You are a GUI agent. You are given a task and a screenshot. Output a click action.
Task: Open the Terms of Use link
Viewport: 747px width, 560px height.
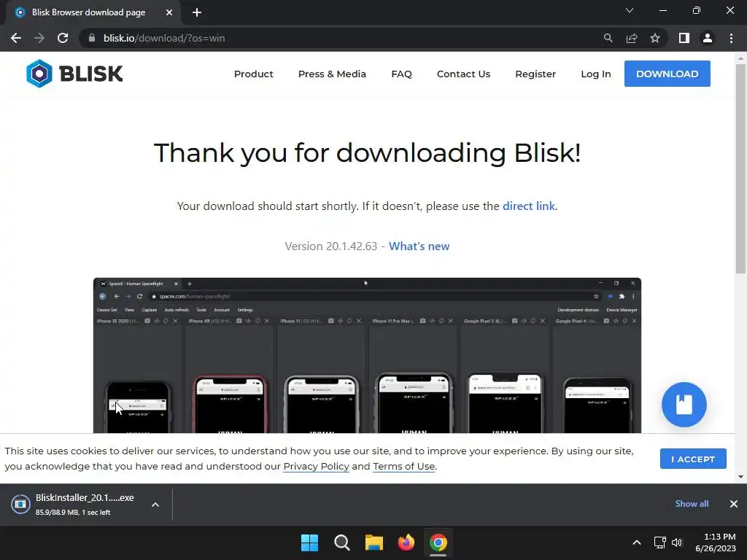pos(404,466)
